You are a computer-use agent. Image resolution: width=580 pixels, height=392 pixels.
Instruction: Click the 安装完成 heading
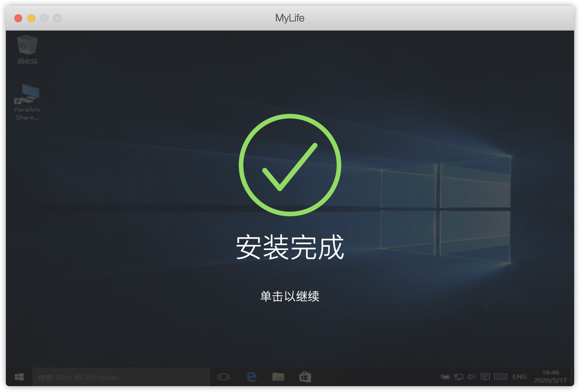(290, 247)
